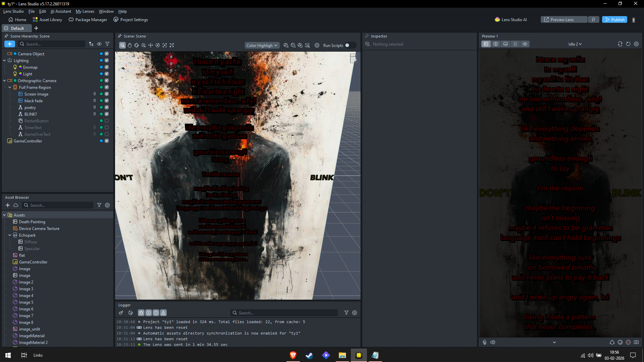The height and width of the screenshot is (362, 644).
Task: Open the Idle 2 preview dropdown
Action: point(575,44)
